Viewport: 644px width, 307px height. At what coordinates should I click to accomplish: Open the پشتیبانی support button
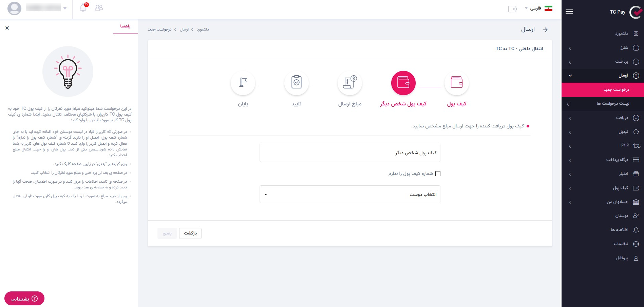[x=24, y=299]
